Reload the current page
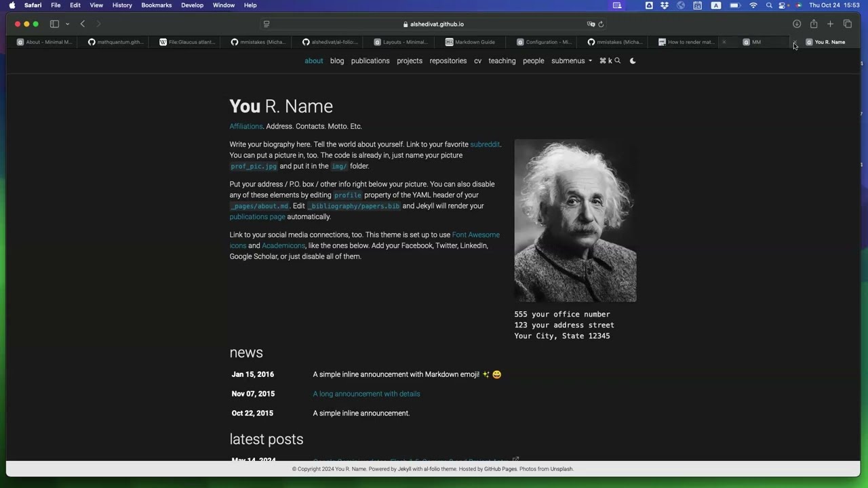This screenshot has width=868, height=488. click(x=601, y=24)
